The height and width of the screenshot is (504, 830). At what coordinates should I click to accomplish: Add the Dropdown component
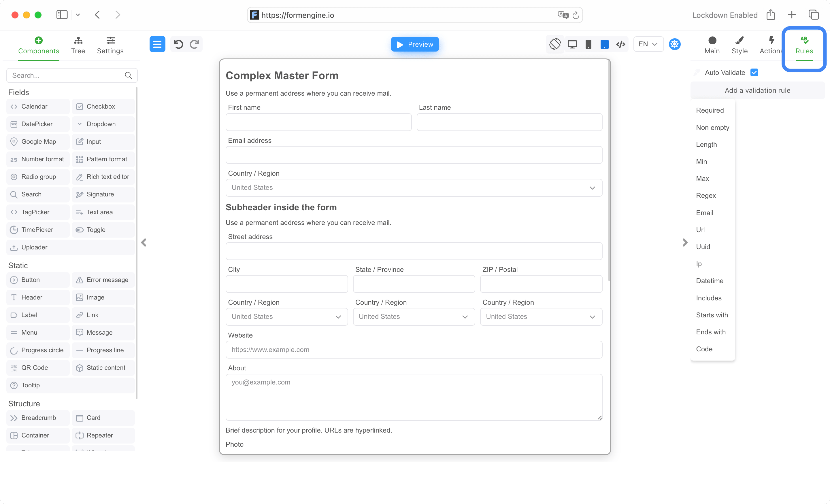coord(103,124)
